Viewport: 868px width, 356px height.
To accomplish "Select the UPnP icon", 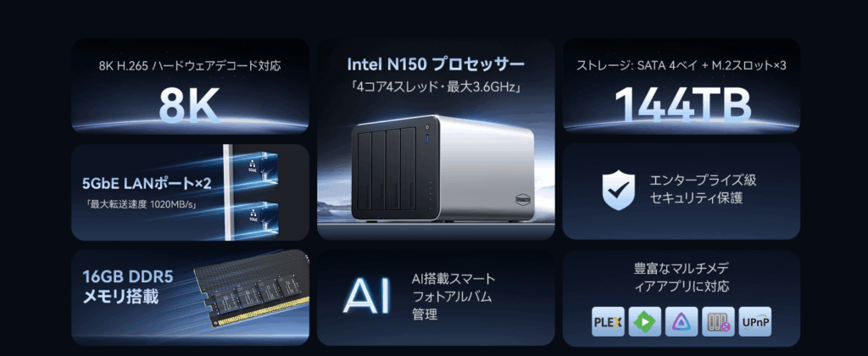I will (x=755, y=322).
